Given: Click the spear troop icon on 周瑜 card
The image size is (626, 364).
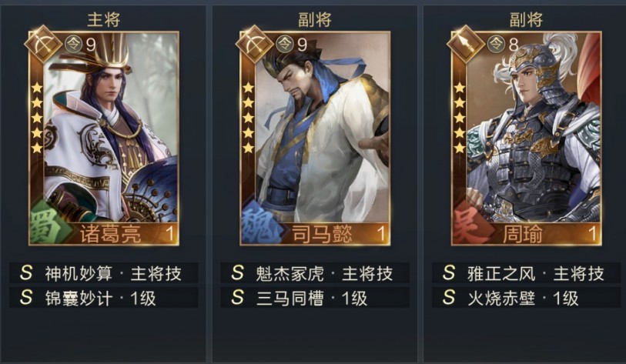Looking at the screenshot, I should 466,45.
